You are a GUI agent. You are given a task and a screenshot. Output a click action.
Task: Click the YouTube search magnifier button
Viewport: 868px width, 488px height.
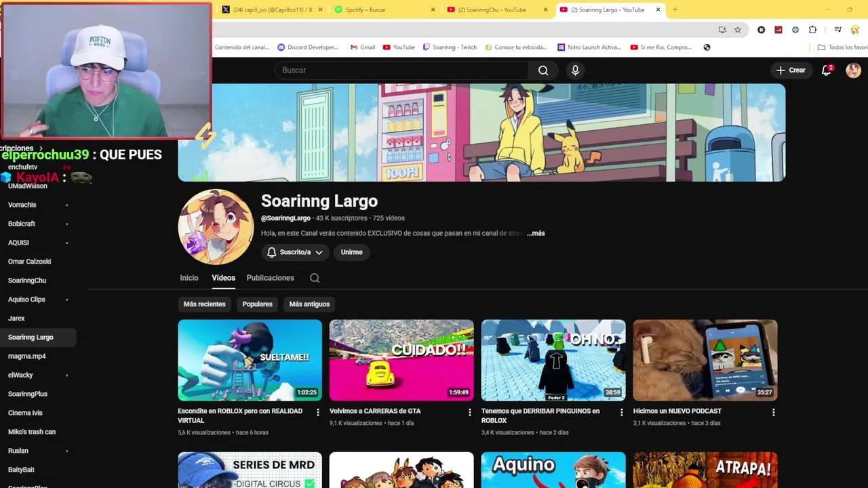click(543, 70)
